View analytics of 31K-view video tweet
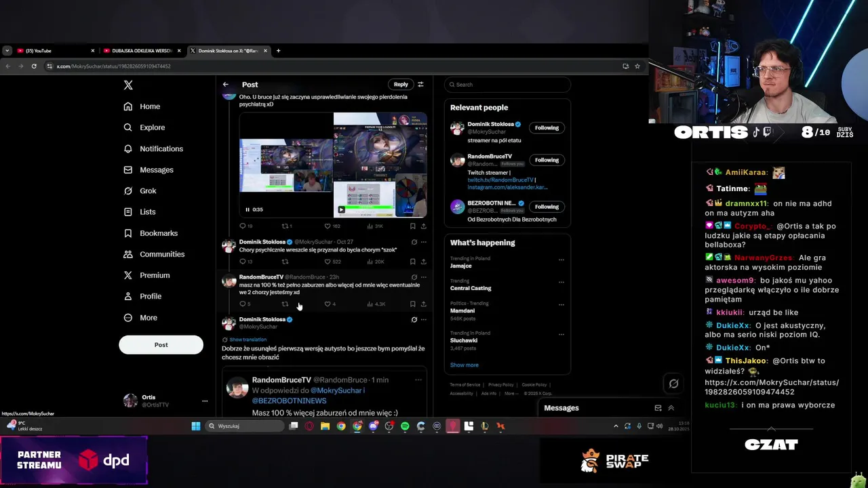 point(375,226)
